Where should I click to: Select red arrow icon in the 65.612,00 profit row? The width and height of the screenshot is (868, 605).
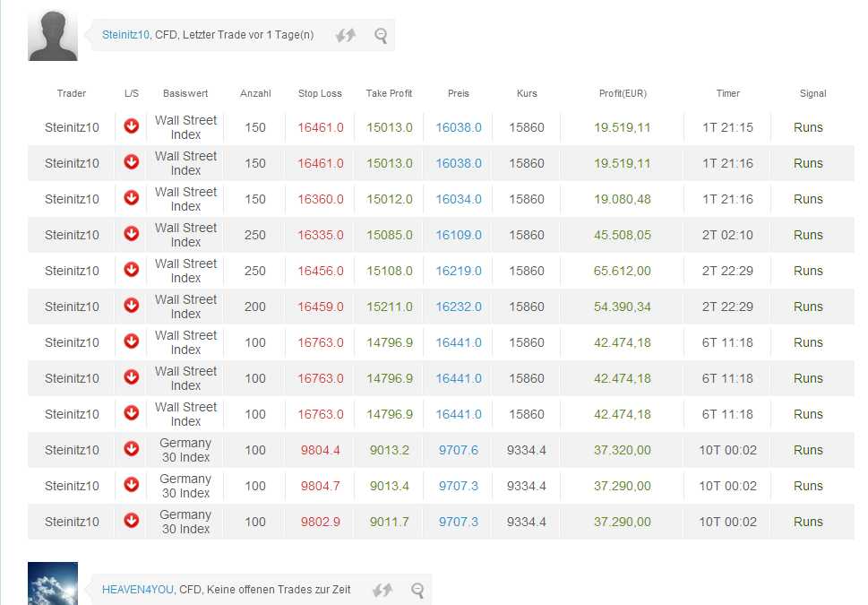click(132, 270)
